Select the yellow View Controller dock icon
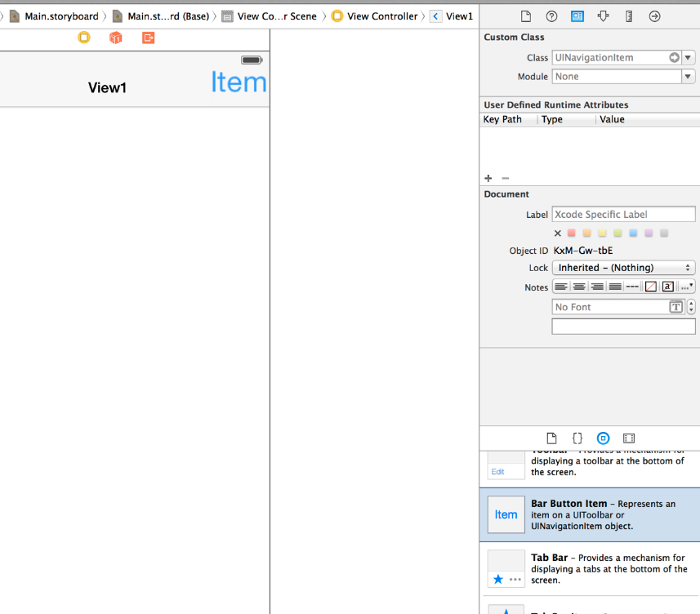The height and width of the screenshot is (614, 700). pyautogui.click(x=84, y=38)
